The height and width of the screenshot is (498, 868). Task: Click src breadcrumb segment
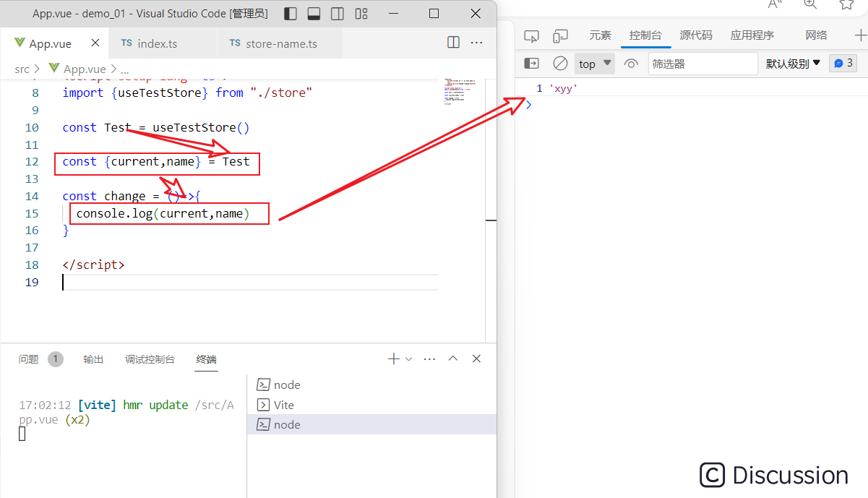coord(22,69)
